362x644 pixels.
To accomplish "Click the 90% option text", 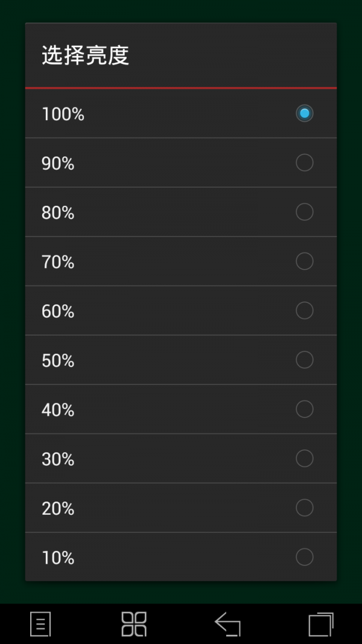I will pyautogui.click(x=58, y=164).
